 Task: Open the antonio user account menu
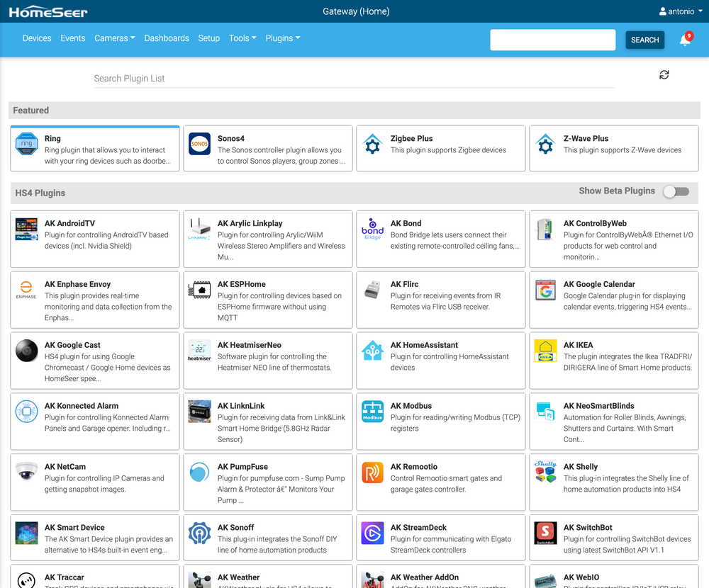coord(681,11)
